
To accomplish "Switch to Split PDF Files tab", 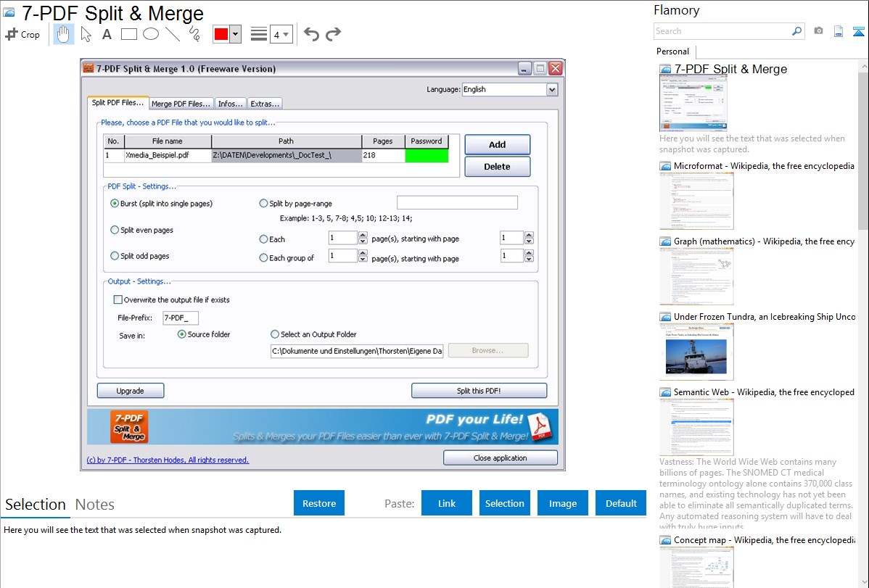I will pyautogui.click(x=118, y=102).
